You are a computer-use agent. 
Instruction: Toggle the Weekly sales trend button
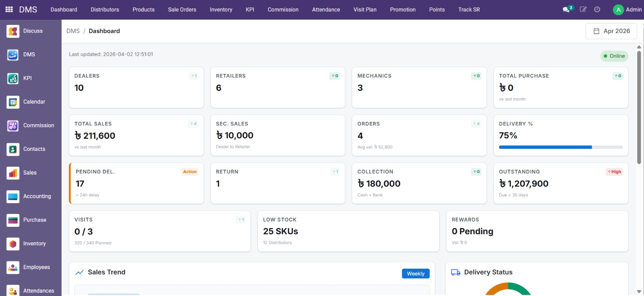point(415,273)
